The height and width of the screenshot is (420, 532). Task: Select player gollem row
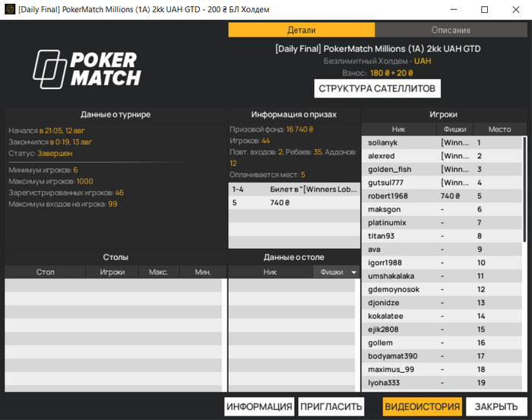(442, 342)
